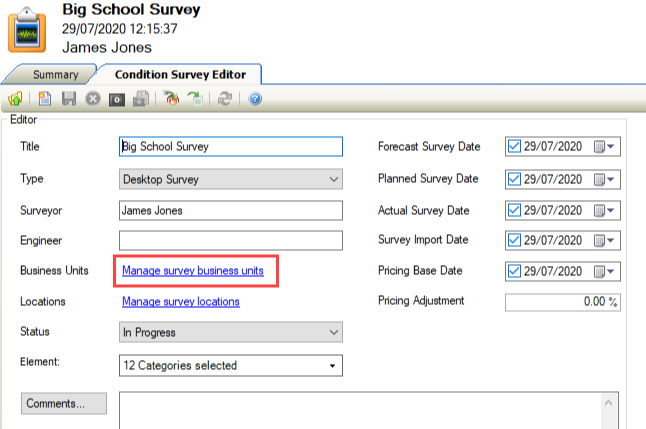Click the save disk toolbar icon
646x429 pixels.
tap(69, 99)
